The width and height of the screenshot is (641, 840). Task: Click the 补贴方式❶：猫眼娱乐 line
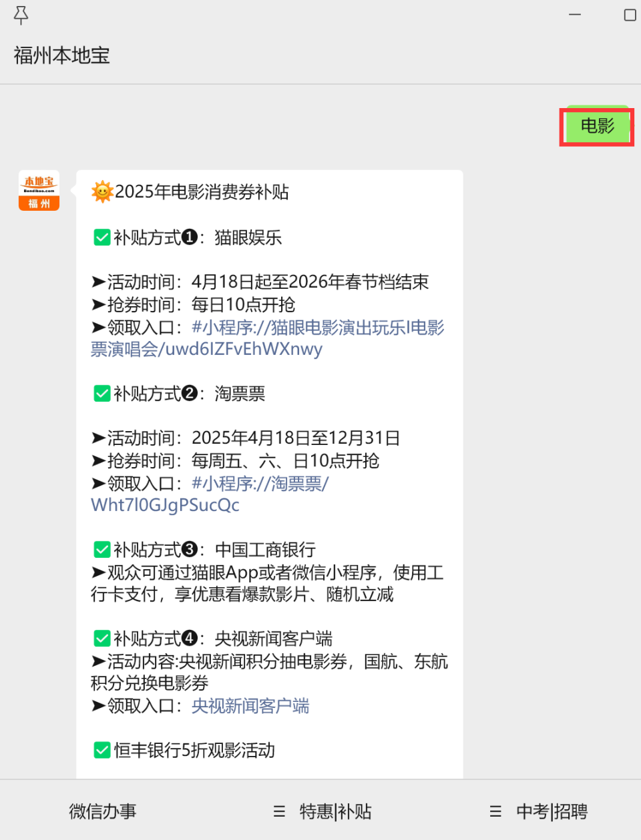point(198,238)
